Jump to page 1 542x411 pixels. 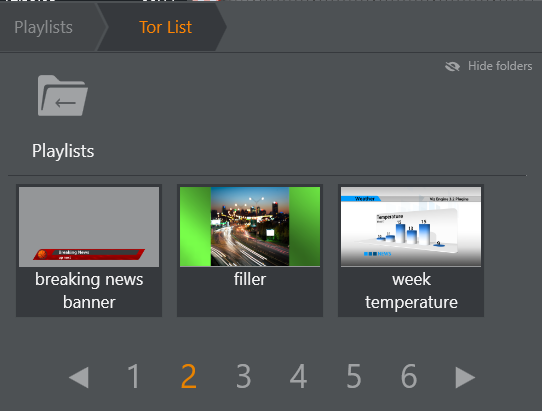point(134,376)
